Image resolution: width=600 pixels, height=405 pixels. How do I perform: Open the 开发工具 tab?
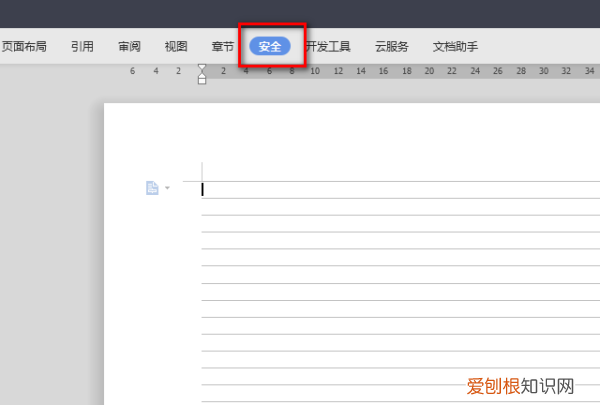(x=328, y=47)
